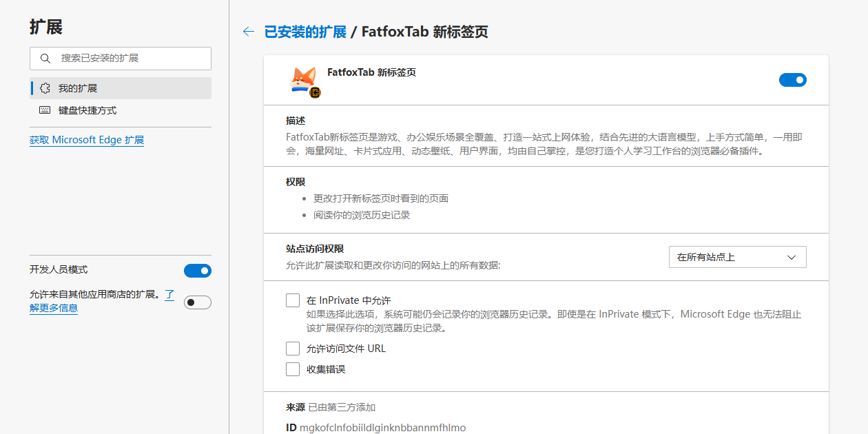Viewport: 868px width, 434px height.
Task: Click the 已安装的扩展 breadcrumb link
Action: tap(305, 32)
